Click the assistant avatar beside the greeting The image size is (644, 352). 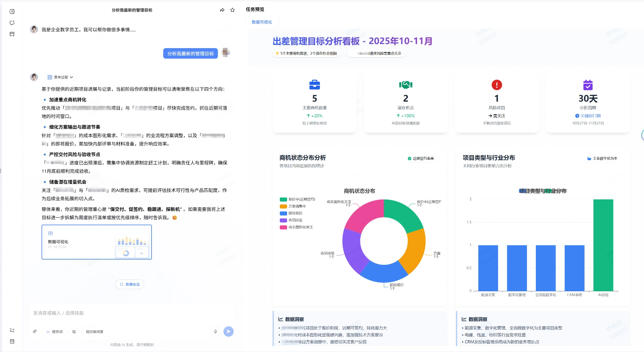[x=34, y=30]
